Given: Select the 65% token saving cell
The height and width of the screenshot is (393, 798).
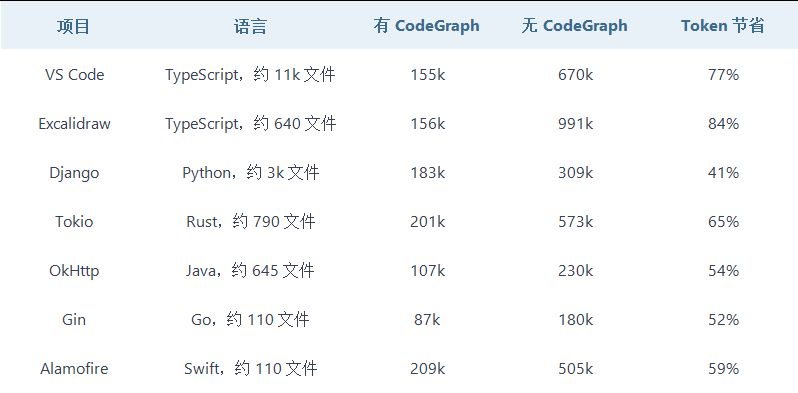Looking at the screenshot, I should pos(723,221).
